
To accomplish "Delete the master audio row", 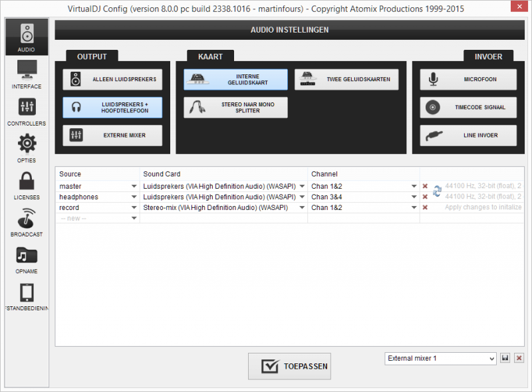I will [425, 186].
